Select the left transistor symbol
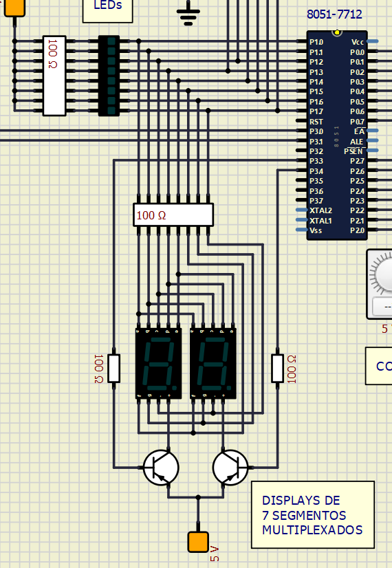 (x=161, y=468)
